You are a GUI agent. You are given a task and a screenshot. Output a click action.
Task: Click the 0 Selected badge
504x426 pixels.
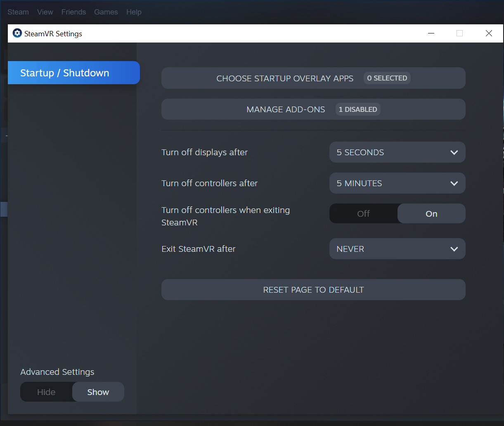pos(387,78)
